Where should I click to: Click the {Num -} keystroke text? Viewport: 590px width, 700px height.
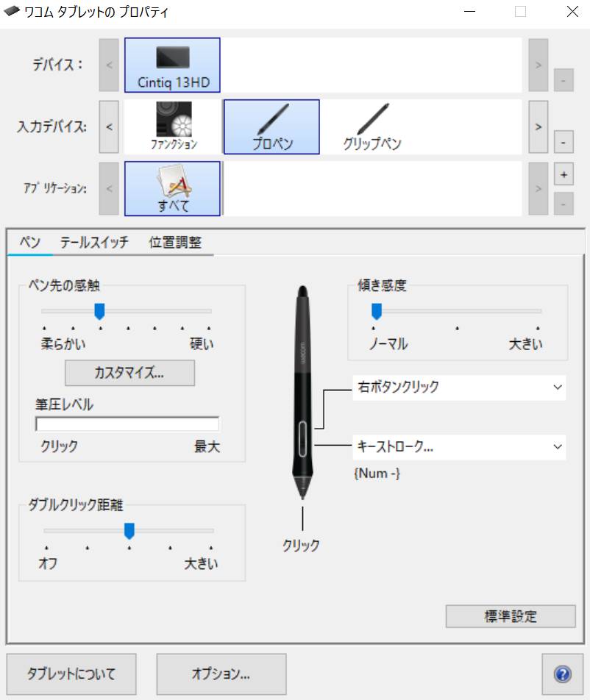pyautogui.click(x=377, y=474)
